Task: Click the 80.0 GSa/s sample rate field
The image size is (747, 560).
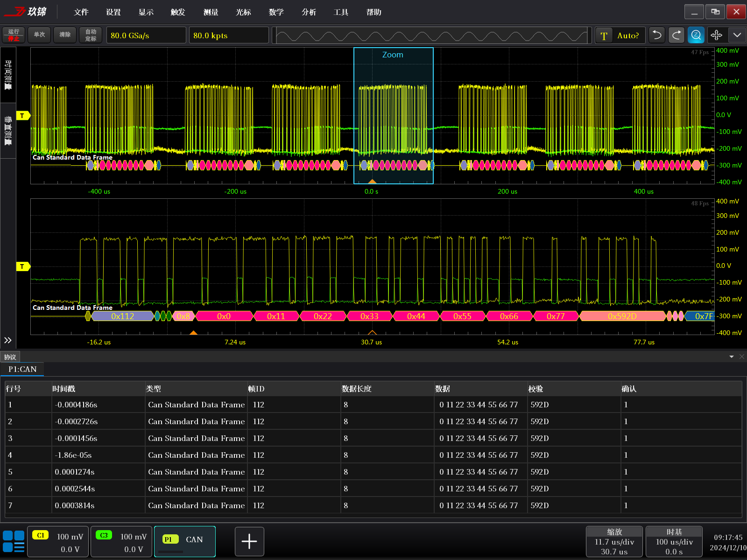Action: pos(146,35)
